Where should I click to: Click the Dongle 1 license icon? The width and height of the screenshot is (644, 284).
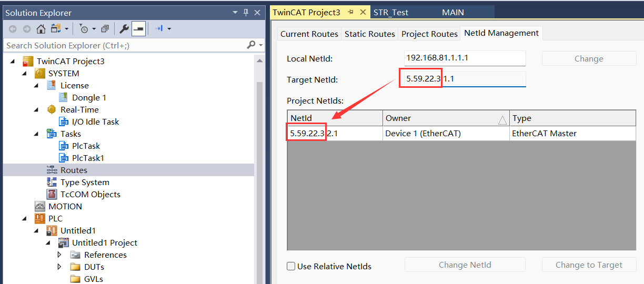63,97
